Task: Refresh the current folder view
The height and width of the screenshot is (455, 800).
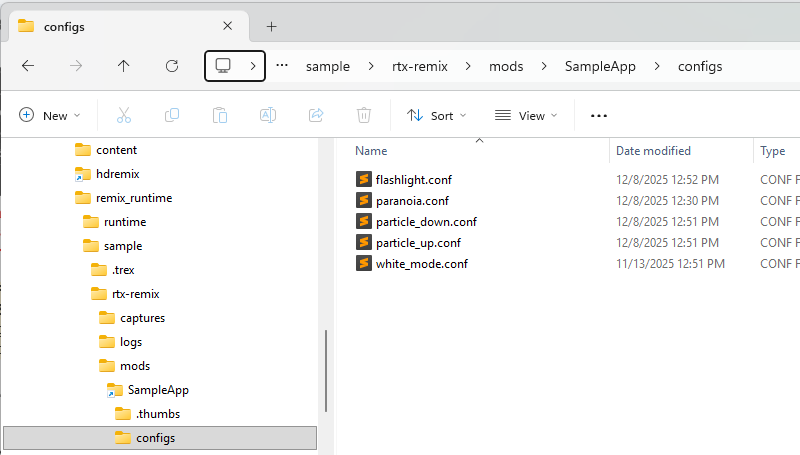Action: [172, 66]
